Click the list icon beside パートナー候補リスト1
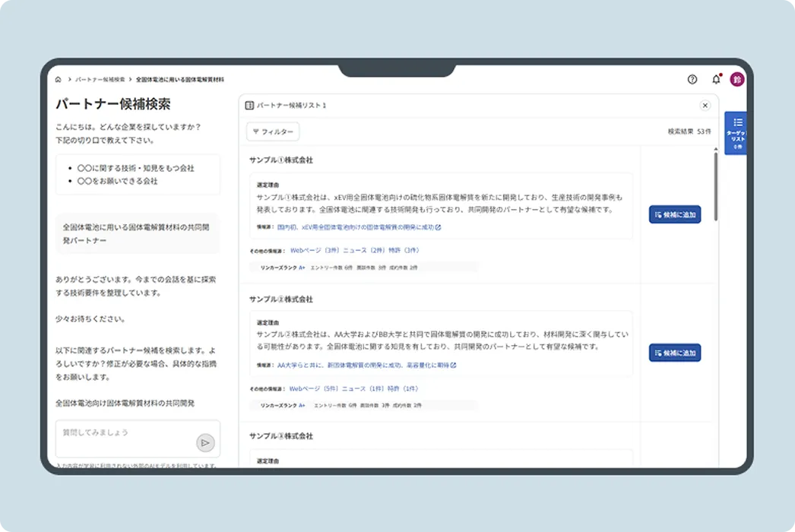 point(249,105)
